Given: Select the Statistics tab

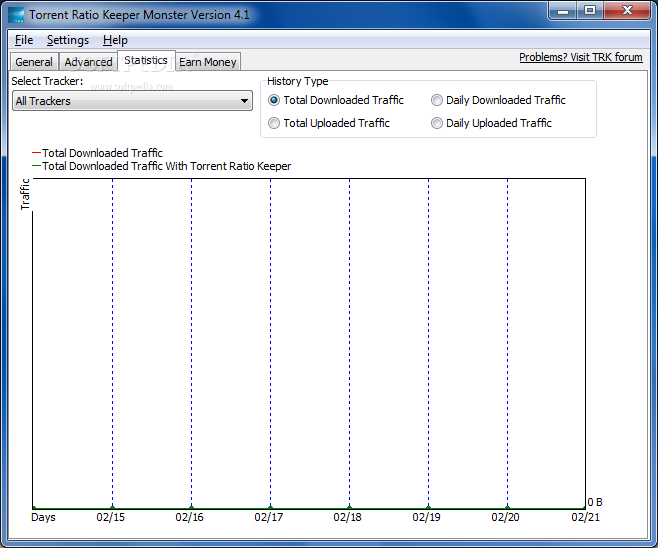Looking at the screenshot, I should click(x=146, y=60).
